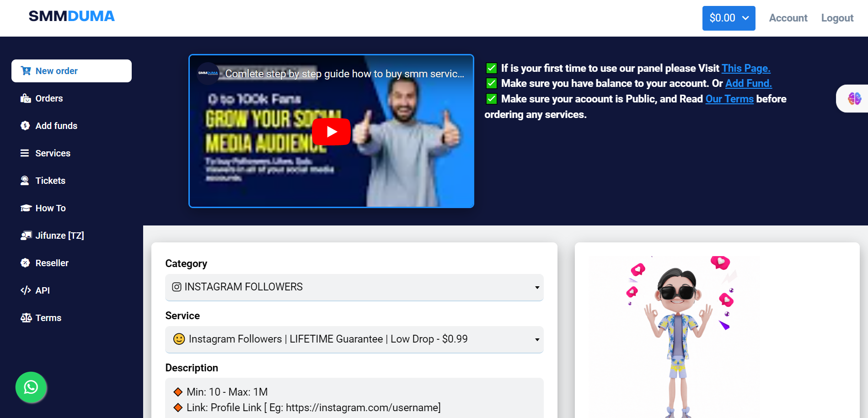Follow the This Page link

click(x=746, y=68)
